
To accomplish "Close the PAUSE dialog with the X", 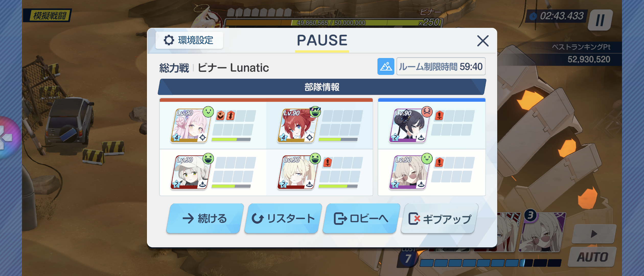I will tap(483, 41).
